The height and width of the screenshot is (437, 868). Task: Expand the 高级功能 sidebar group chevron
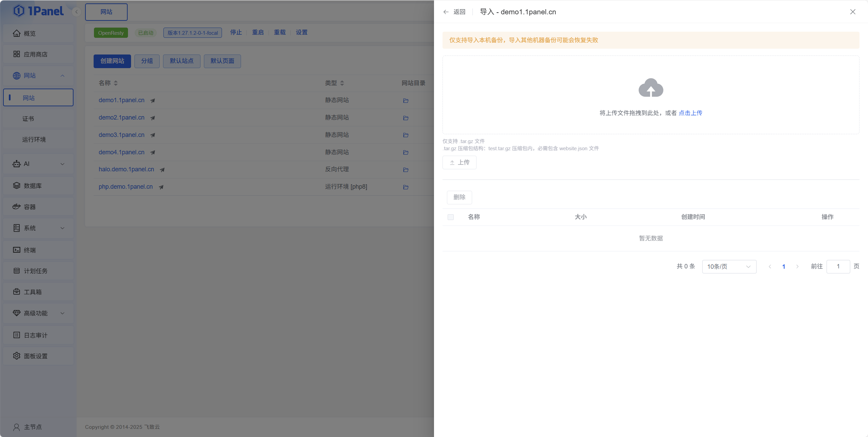[62, 313]
